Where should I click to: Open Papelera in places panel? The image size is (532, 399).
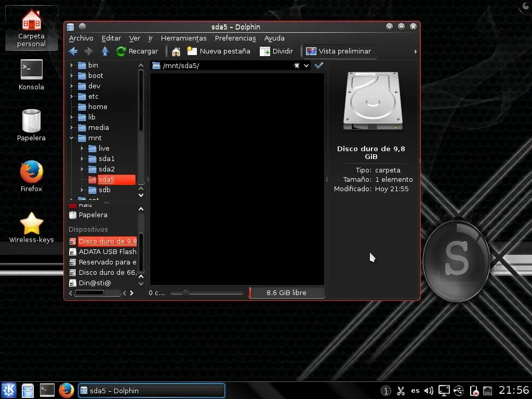click(x=88, y=215)
